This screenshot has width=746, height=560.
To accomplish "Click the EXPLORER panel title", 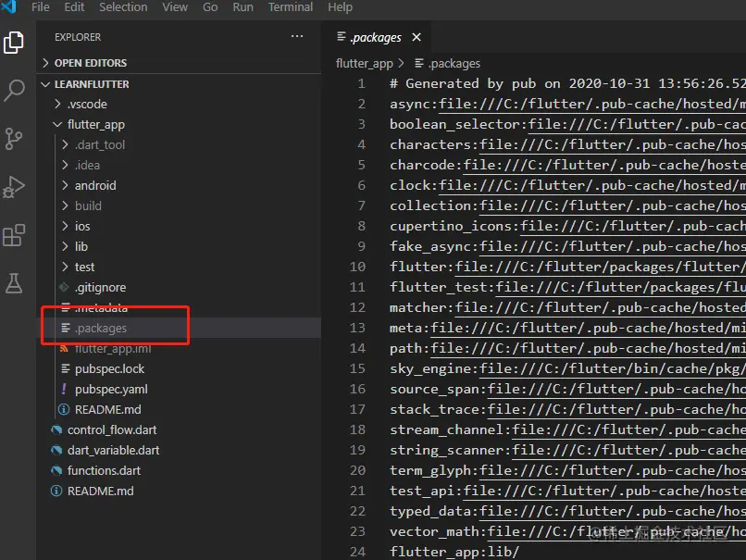I will [x=78, y=37].
